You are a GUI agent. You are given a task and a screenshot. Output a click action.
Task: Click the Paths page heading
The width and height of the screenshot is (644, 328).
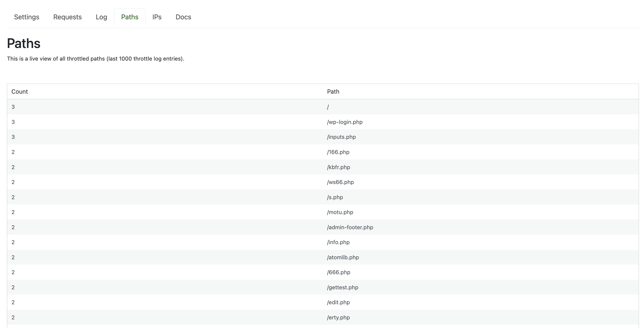tap(24, 43)
